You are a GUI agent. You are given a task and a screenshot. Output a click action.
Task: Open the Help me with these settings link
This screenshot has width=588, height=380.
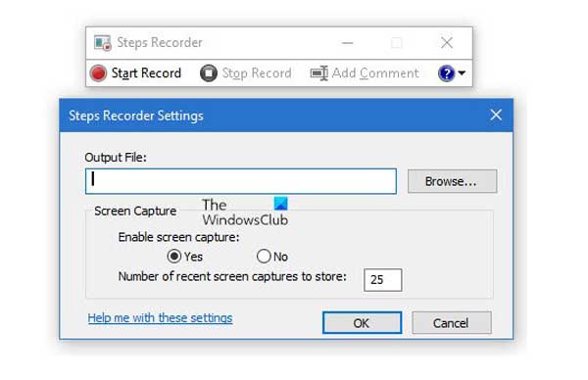coord(160,317)
